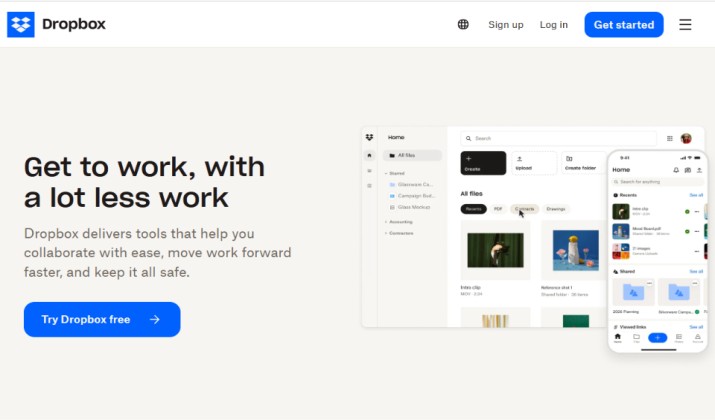Open the apps grid icon beside avatar
Image resolution: width=715 pixels, height=420 pixels.
669,138
